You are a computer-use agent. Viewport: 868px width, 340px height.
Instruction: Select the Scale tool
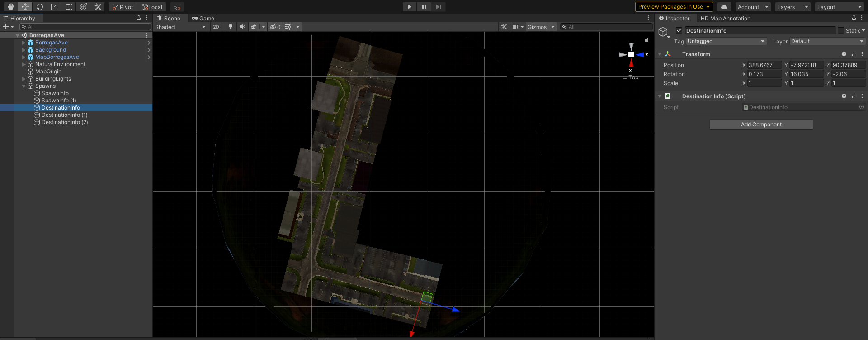(54, 7)
